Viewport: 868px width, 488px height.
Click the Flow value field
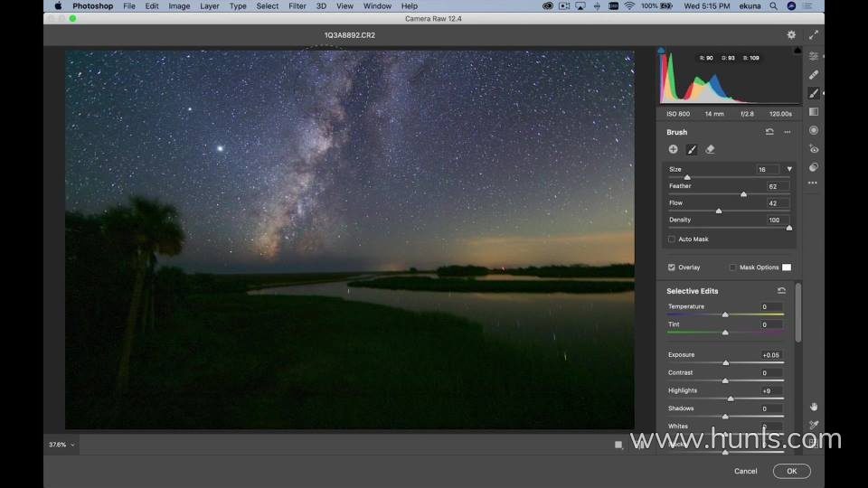(x=776, y=203)
